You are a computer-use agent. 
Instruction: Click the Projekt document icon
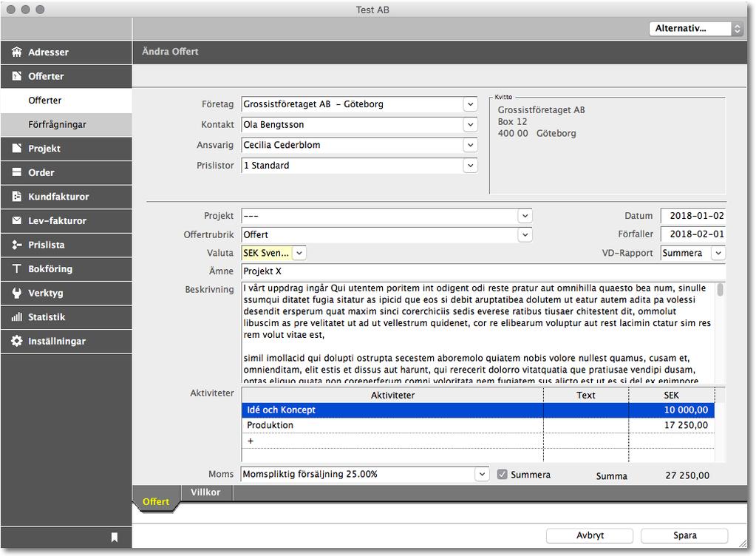click(x=17, y=149)
